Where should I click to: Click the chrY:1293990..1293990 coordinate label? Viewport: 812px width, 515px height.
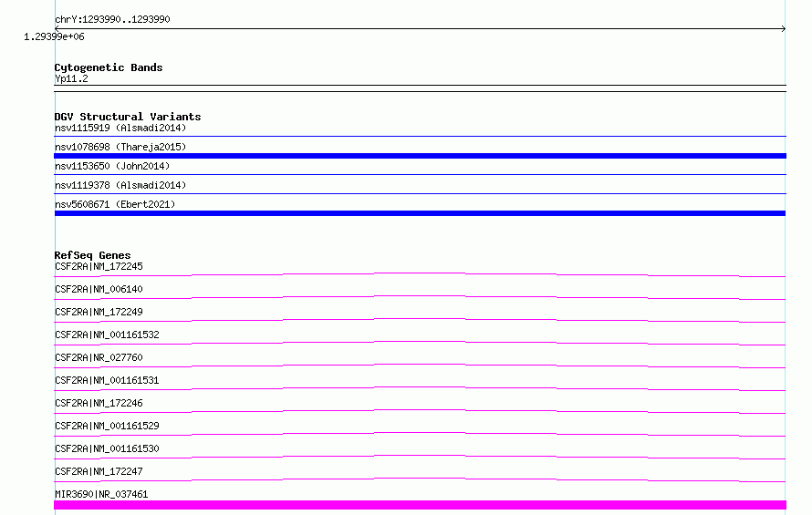point(112,19)
